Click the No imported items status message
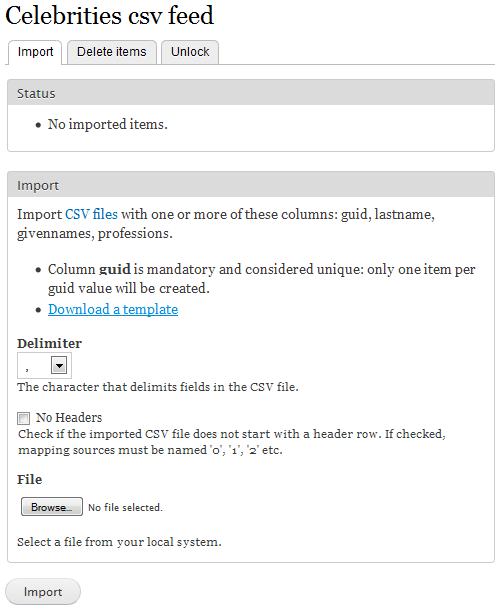The height and width of the screenshot is (610, 500). (108, 124)
